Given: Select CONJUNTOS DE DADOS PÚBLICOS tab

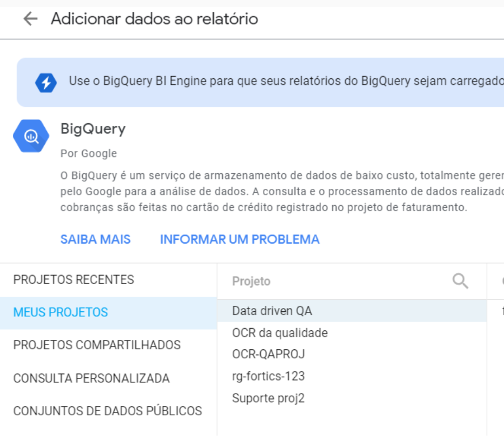Looking at the screenshot, I should pos(109,411).
